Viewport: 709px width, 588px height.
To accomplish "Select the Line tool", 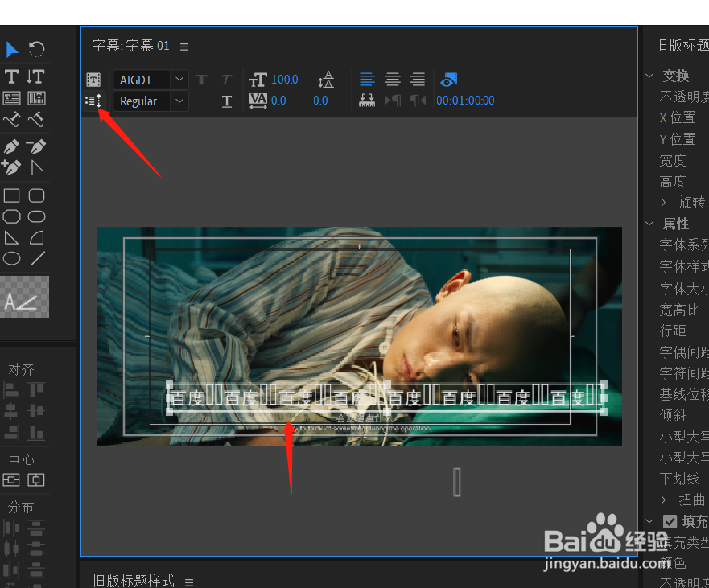I will [36, 257].
